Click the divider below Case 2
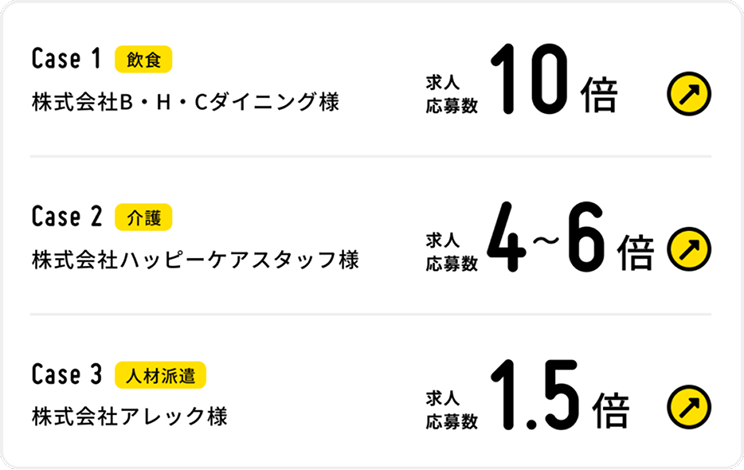744x470 pixels. coord(370,314)
